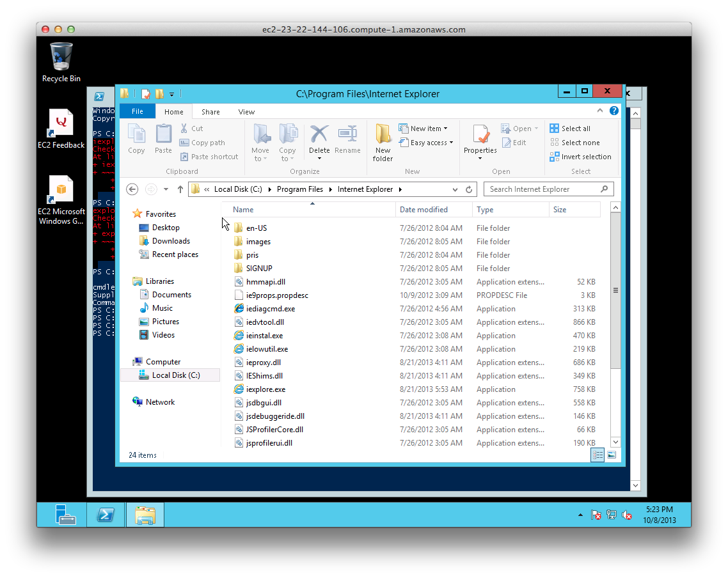Image resolution: width=728 pixels, height=578 pixels.
Task: Switch to Large icons view in status bar
Action: (x=612, y=455)
